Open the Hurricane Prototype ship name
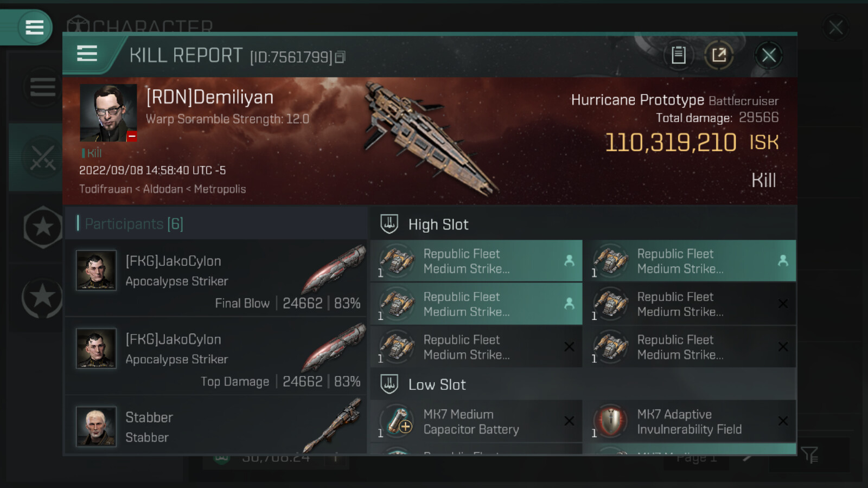The width and height of the screenshot is (868, 488). pyautogui.click(x=637, y=100)
